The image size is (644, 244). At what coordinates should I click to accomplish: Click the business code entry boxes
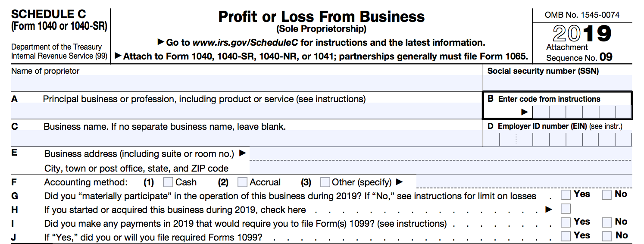click(582, 112)
